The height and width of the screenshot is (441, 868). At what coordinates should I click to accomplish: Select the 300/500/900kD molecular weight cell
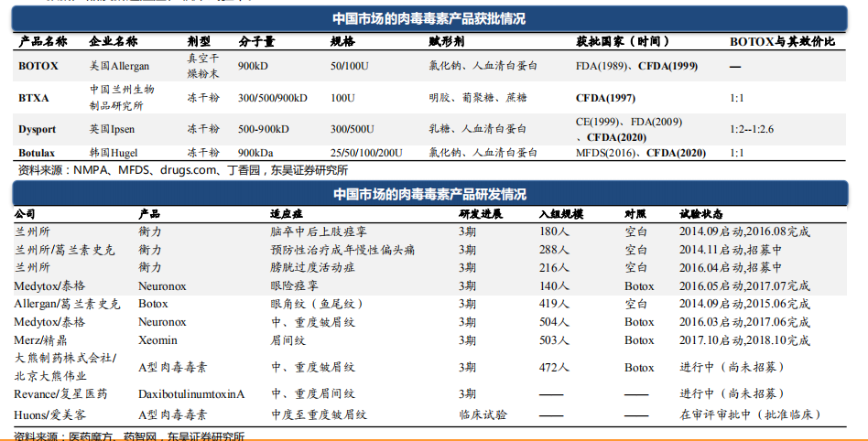click(273, 98)
